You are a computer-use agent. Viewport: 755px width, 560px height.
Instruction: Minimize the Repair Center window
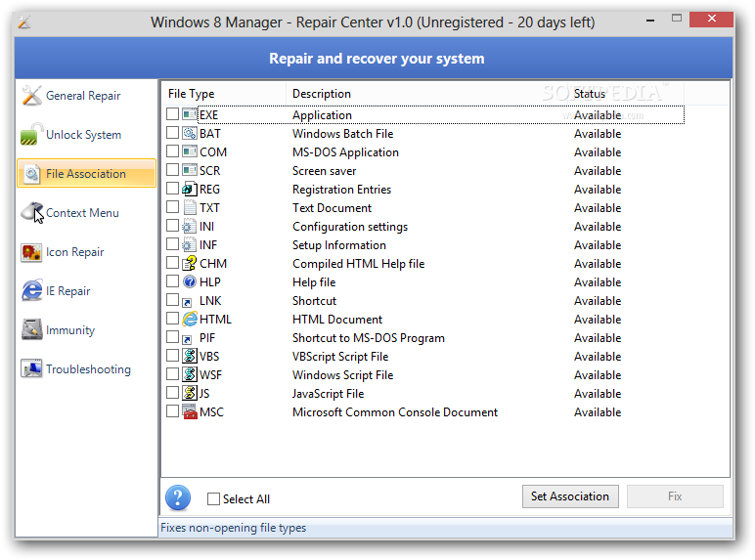point(650,21)
